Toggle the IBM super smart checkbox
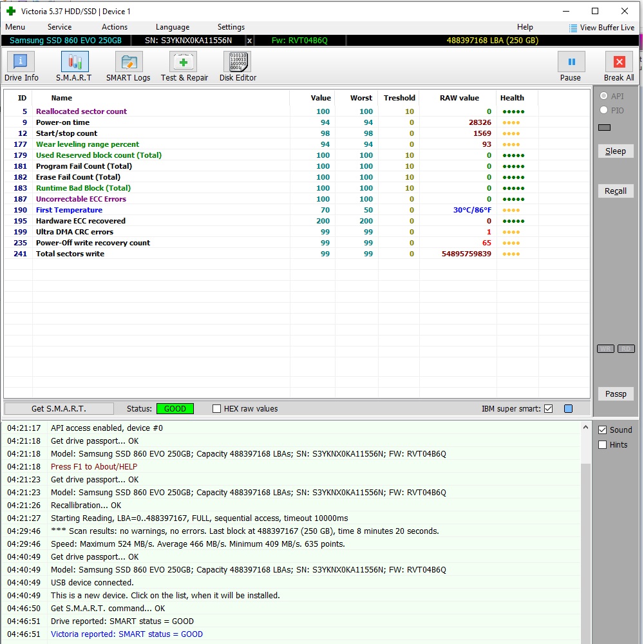Image resolution: width=644 pixels, height=644 pixels. point(548,409)
